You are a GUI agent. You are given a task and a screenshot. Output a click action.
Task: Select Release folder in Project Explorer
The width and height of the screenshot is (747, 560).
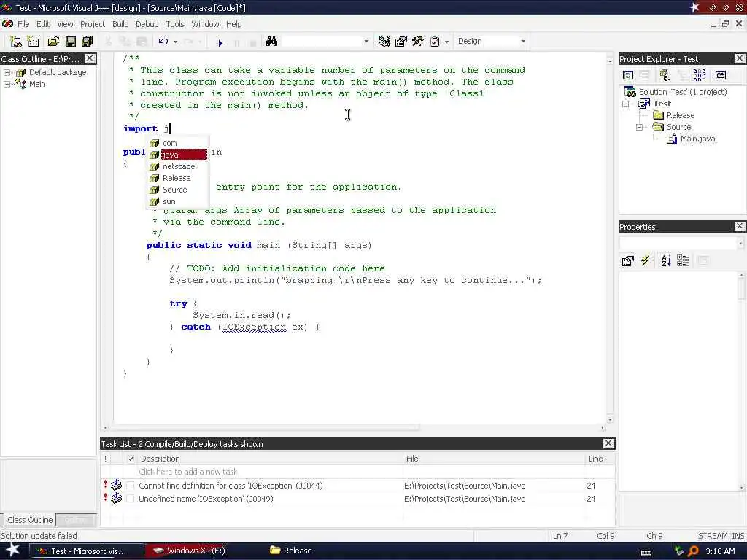point(681,115)
